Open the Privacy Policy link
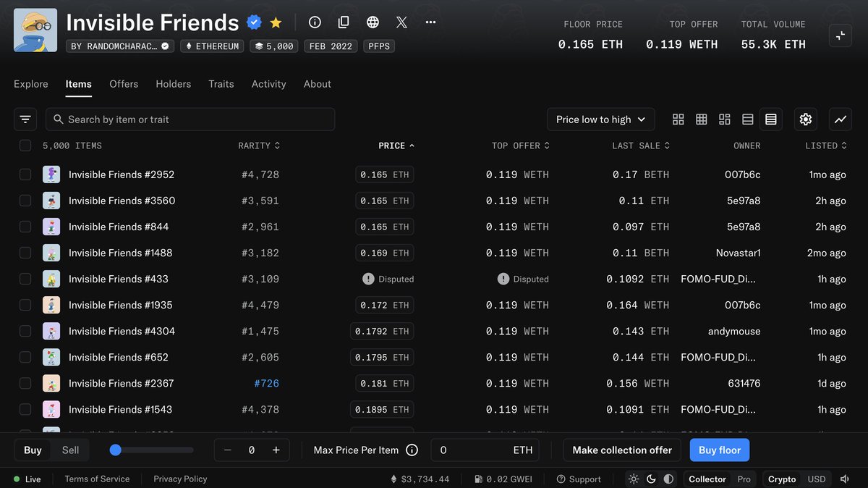 point(180,479)
